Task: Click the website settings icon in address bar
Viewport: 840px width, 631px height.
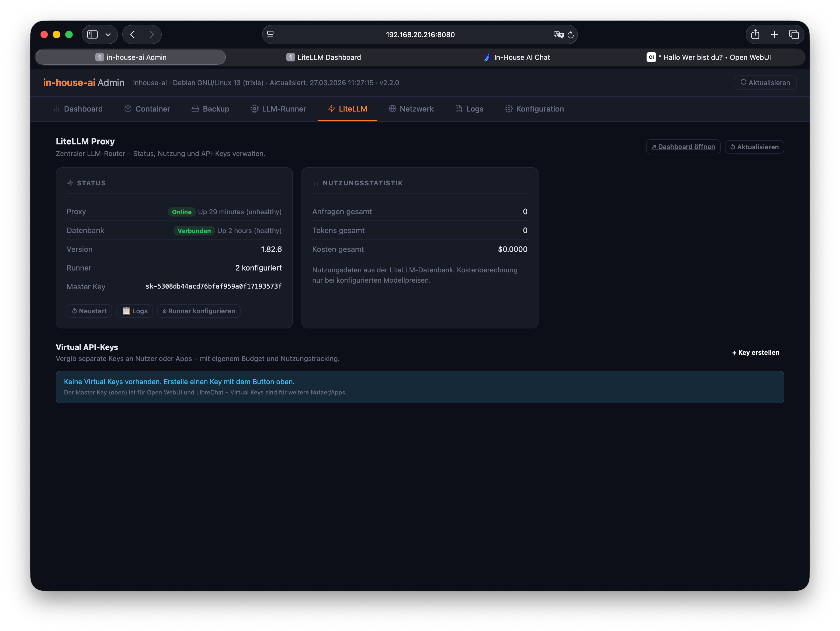Action: tap(270, 34)
